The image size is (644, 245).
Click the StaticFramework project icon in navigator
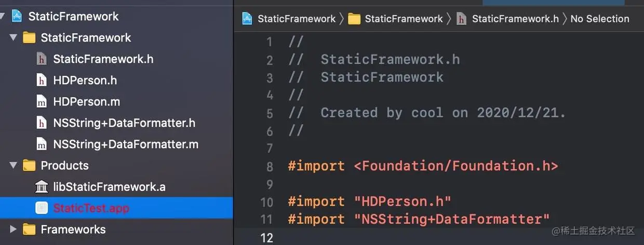pyautogui.click(x=16, y=16)
